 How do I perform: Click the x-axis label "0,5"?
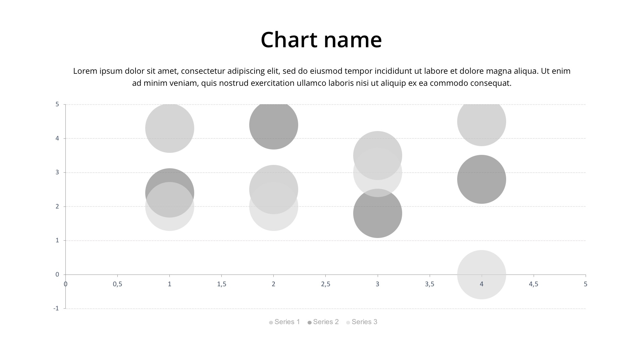click(x=117, y=284)
